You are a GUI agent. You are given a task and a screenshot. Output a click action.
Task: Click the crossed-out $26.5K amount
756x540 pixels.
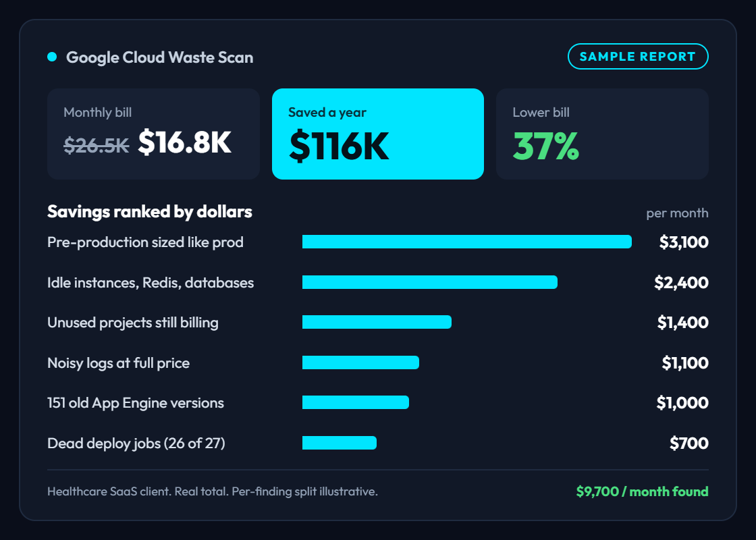click(97, 144)
